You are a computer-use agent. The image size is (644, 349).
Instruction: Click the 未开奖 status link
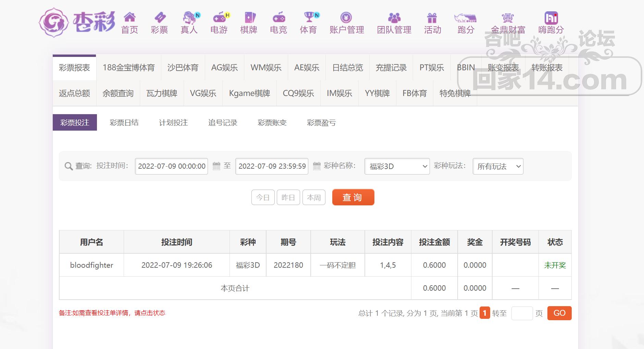pyautogui.click(x=555, y=265)
